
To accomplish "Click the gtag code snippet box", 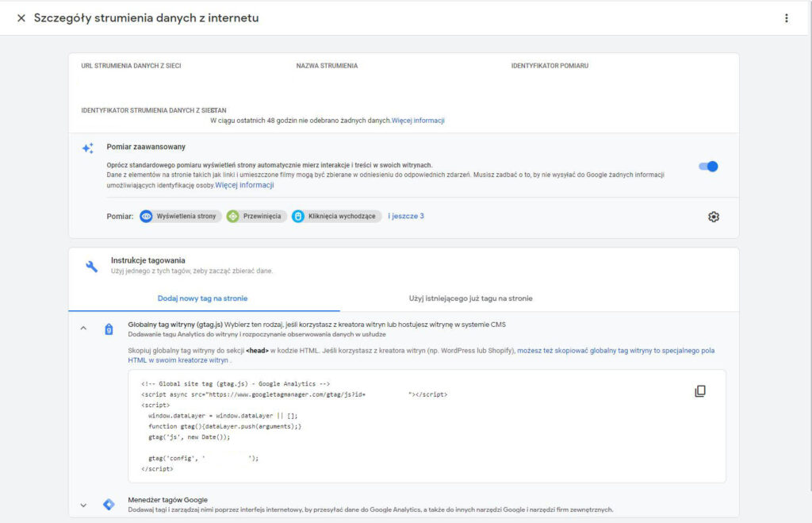I will click(427, 426).
